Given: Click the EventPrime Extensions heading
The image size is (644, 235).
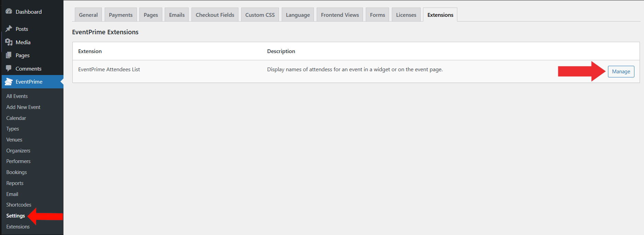Looking at the screenshot, I should [x=105, y=32].
